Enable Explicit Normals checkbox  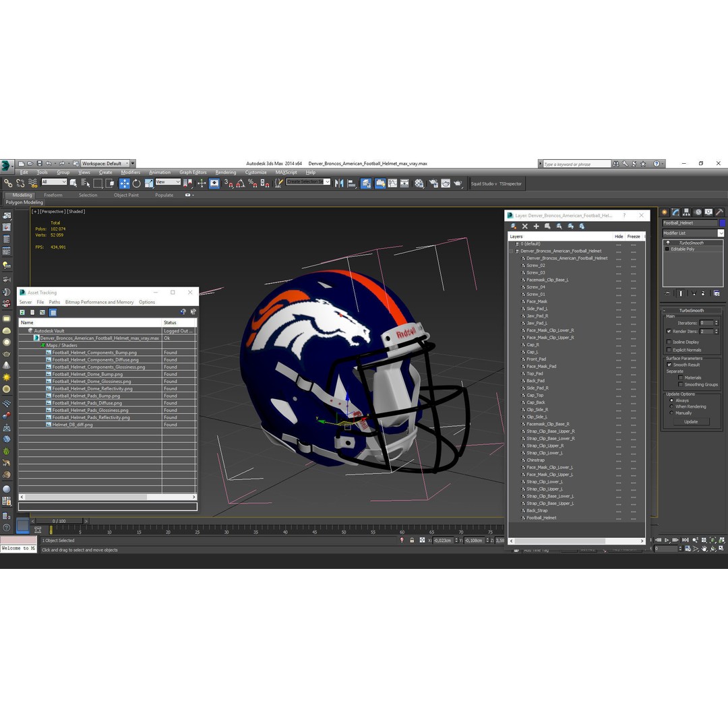[669, 350]
